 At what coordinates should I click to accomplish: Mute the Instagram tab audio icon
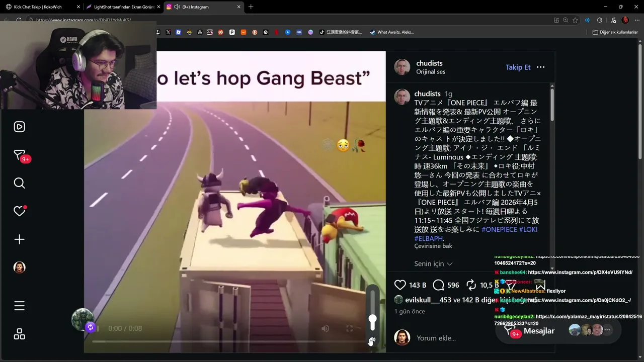click(177, 7)
